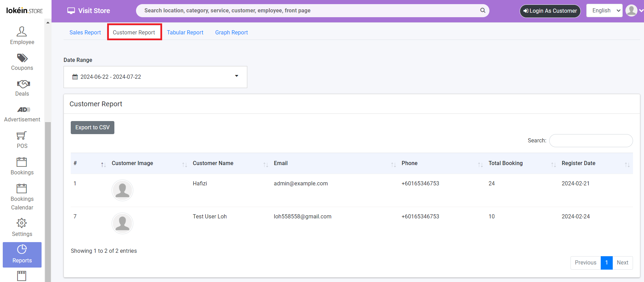Image resolution: width=644 pixels, height=282 pixels.
Task: Click register date 2024-02-21
Action: [x=576, y=184]
